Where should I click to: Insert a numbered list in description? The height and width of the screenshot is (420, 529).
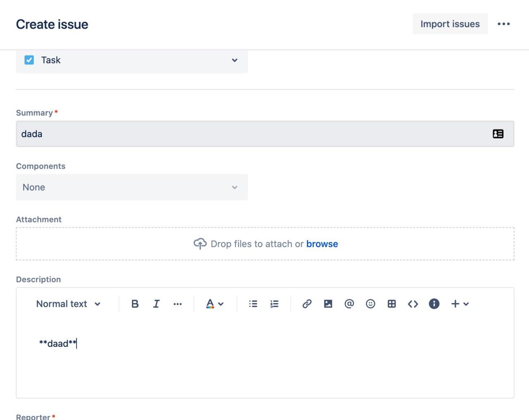pyautogui.click(x=274, y=304)
